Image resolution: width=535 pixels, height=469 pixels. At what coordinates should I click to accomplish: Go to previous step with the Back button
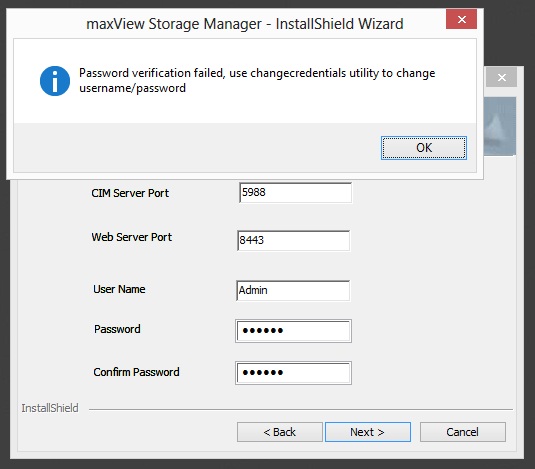point(280,432)
